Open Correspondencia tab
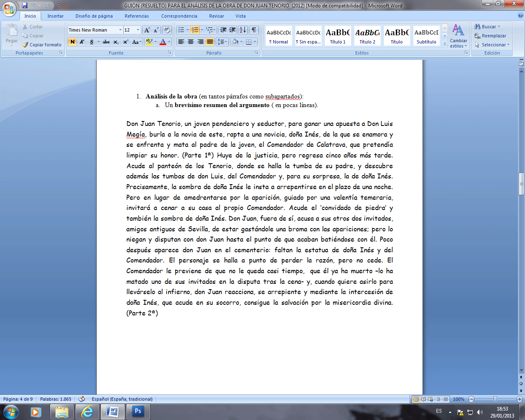The width and height of the screenshot is (525, 420). (x=179, y=16)
